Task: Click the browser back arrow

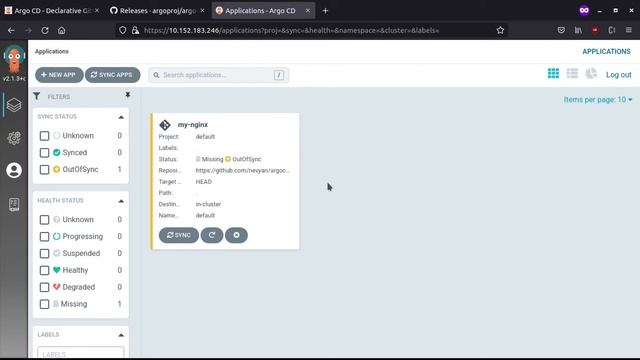Action: point(11,30)
